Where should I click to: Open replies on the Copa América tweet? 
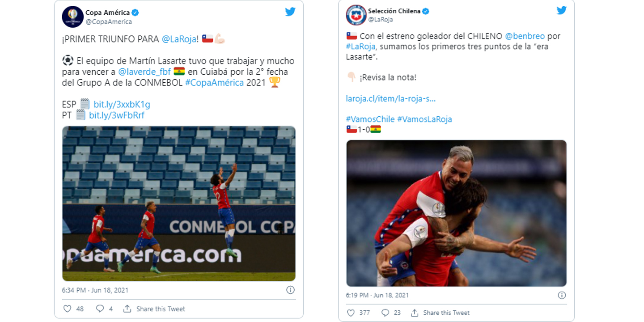tap(100, 309)
